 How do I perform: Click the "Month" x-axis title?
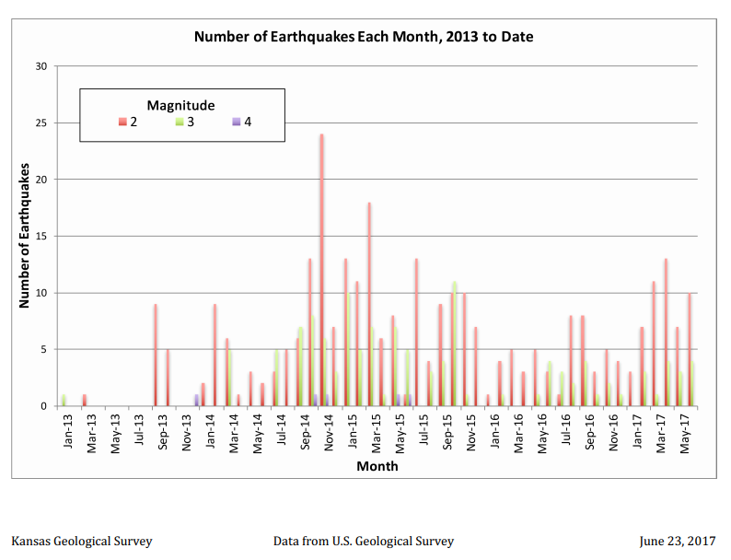click(377, 466)
